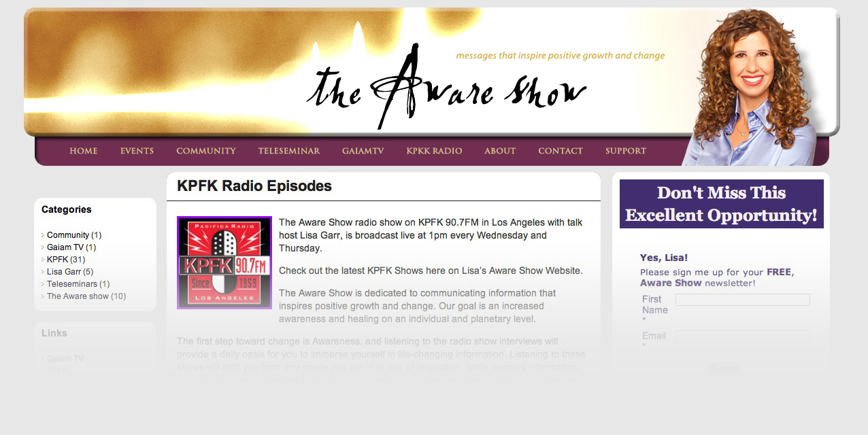Image resolution: width=868 pixels, height=435 pixels.
Task: Click the Links sidebar heading
Action: 54,333
